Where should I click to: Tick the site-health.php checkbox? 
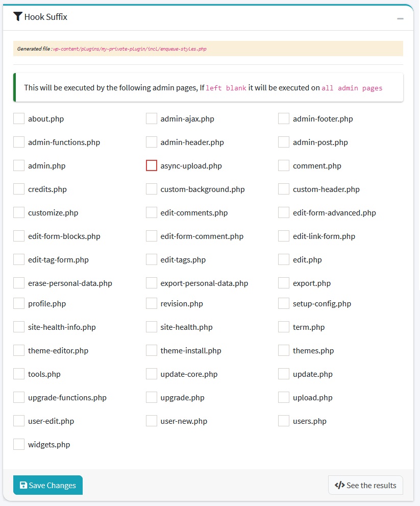click(152, 327)
